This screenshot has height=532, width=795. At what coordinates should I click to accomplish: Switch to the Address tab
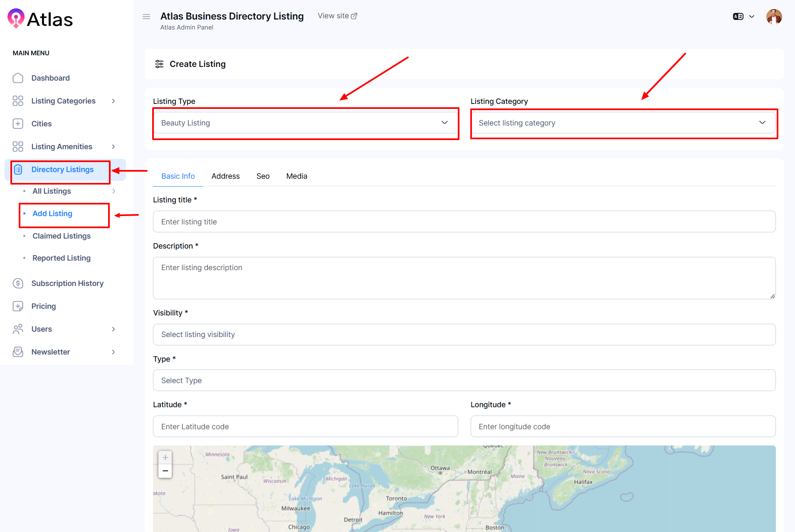225,176
